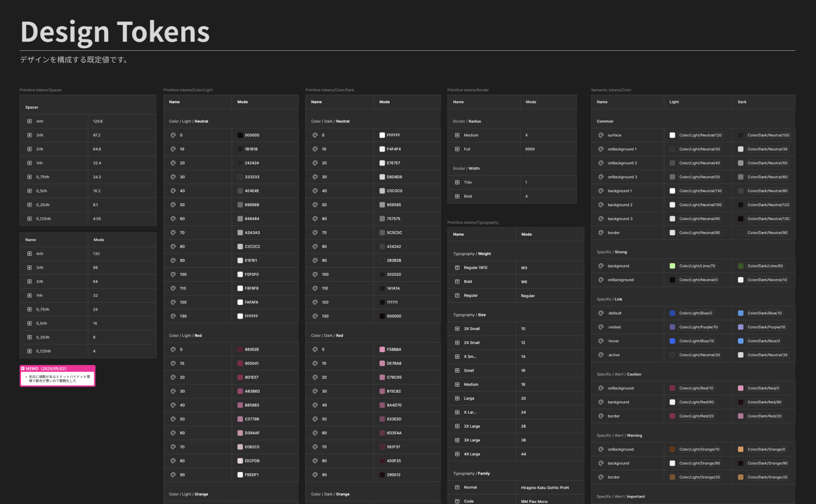Screen dimensions: 816x504
Task: Select the number icon next to Thin width
Action: 457,182
